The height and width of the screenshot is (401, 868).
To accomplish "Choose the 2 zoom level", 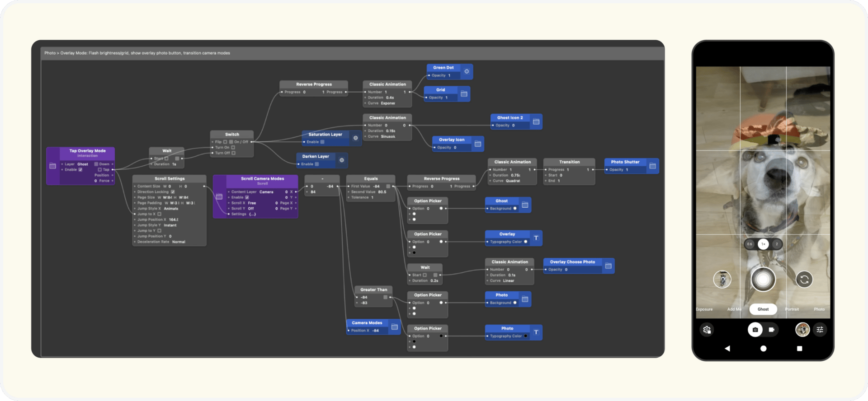I will (777, 244).
